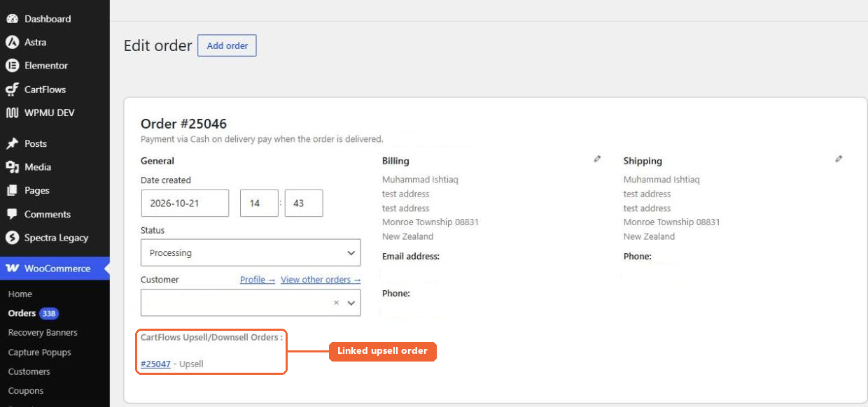The image size is (868, 407).
Task: Click billing Monroe Township 08831 text
Action: (430, 222)
